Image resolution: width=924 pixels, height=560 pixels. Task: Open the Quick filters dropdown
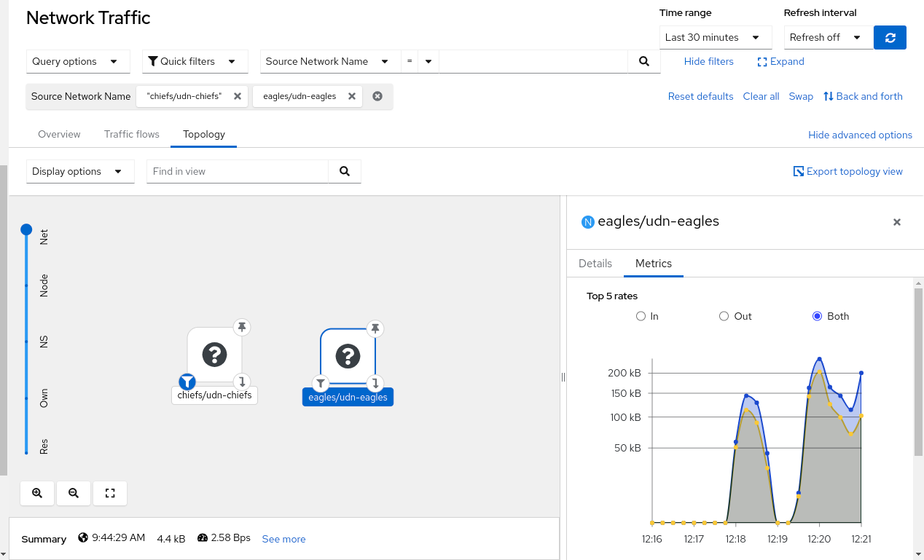[x=195, y=62]
